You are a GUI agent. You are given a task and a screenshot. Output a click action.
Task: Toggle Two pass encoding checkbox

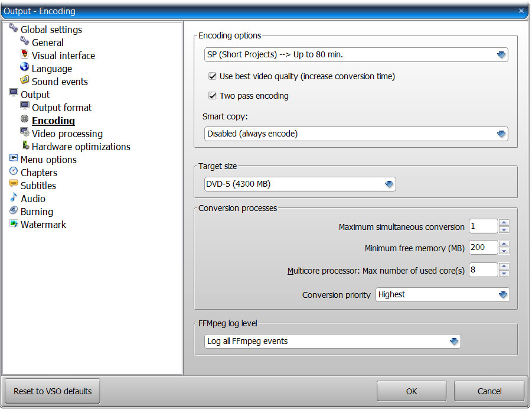[x=213, y=96]
